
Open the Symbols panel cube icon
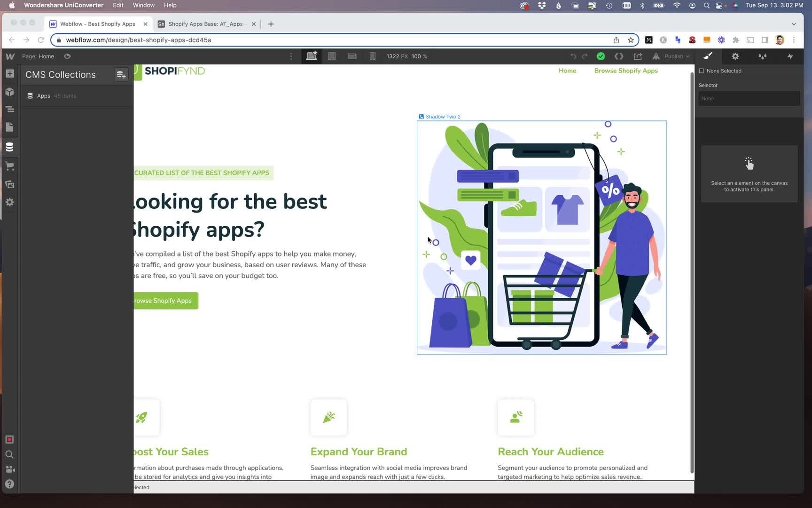coord(10,92)
